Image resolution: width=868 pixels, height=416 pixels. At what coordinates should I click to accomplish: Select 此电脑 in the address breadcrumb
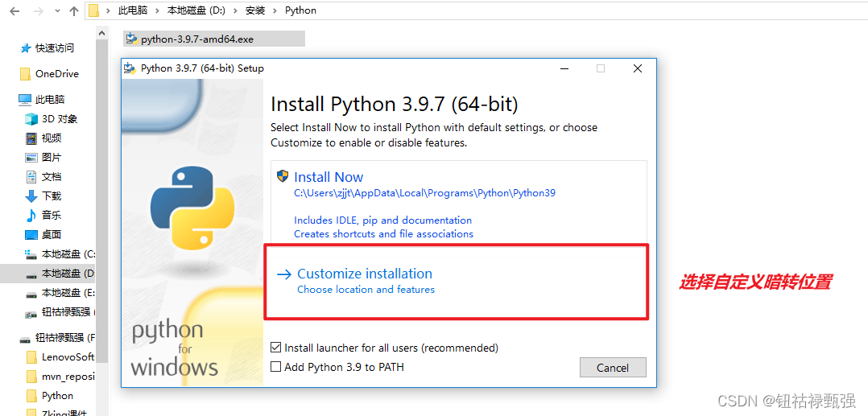click(131, 10)
